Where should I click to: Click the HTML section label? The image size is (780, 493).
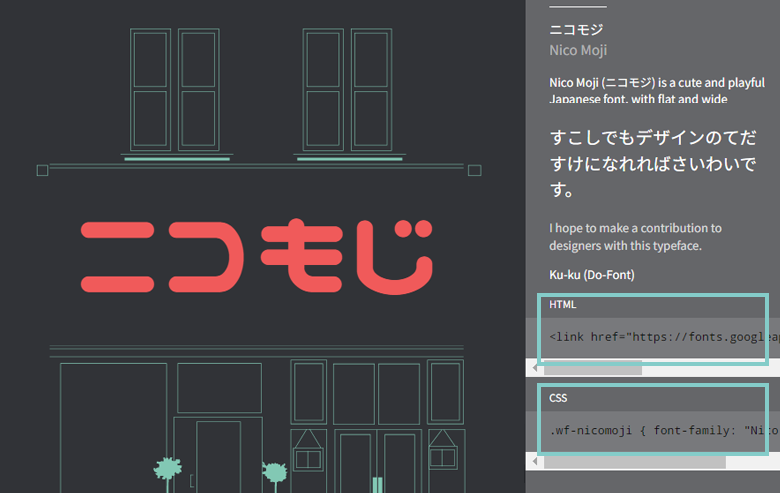[563, 304]
